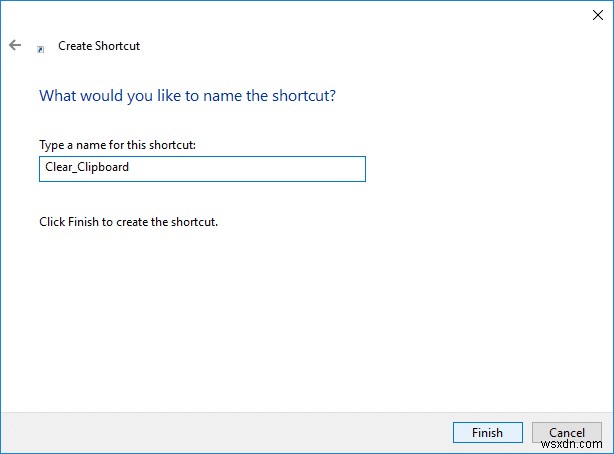The height and width of the screenshot is (454, 614).
Task: Go back using the arrow icon
Action: click(15, 45)
